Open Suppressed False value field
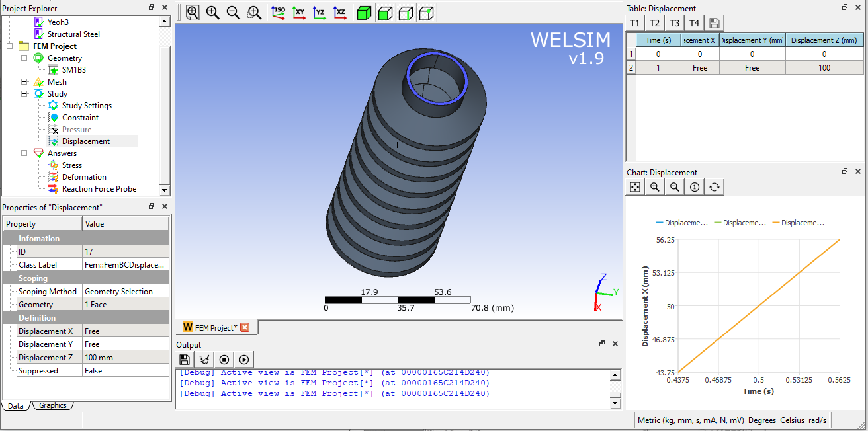Screen dimensions: 868x431 pyautogui.click(x=126, y=371)
